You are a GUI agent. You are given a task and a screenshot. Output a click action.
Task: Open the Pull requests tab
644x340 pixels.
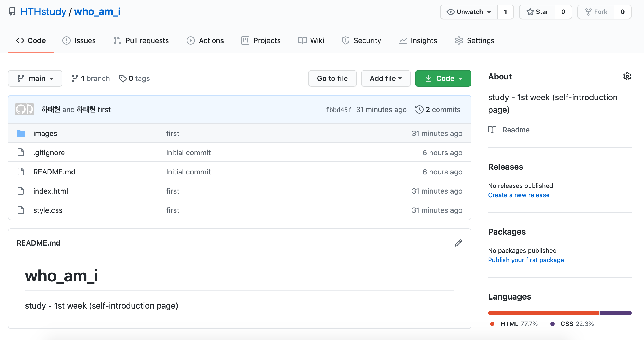[141, 40]
